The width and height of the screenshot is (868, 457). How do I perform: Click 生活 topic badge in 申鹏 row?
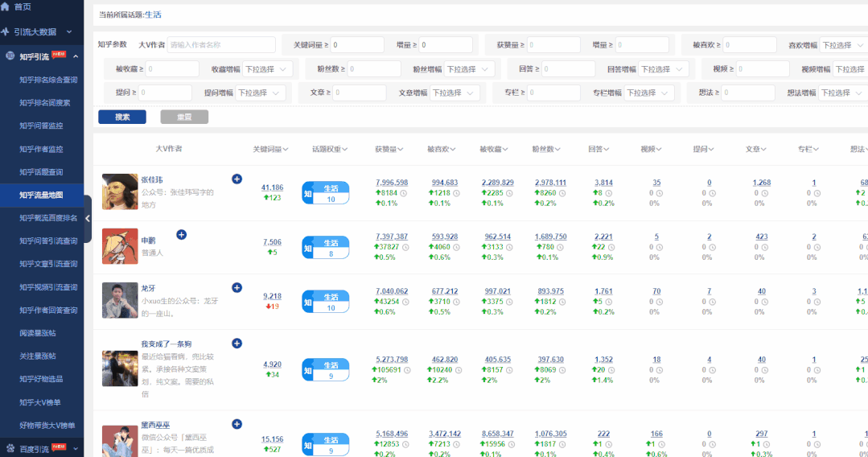[326, 248]
